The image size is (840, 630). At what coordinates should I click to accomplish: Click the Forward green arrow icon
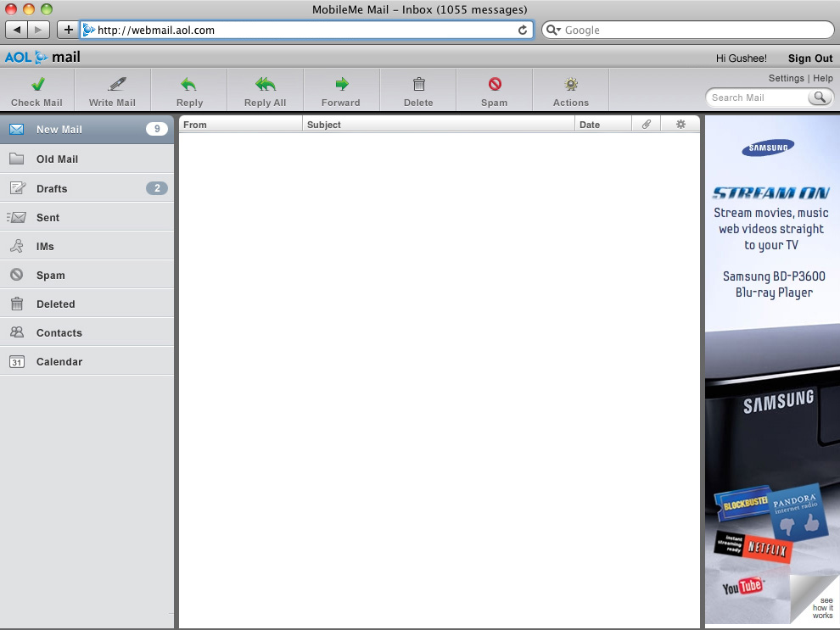tap(341, 85)
